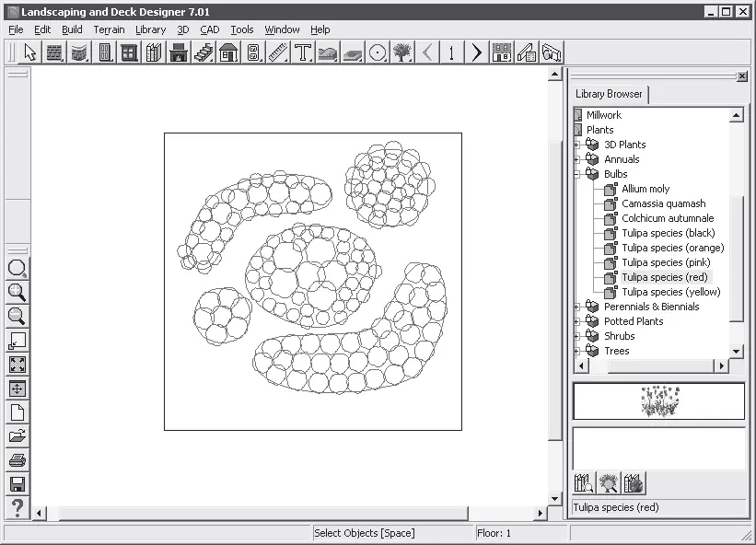Choose the fireplace tool in toolbar
The image size is (756, 545).
click(x=179, y=52)
